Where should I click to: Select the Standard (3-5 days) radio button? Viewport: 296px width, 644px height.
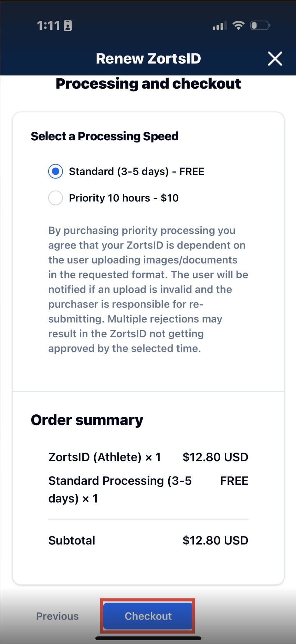click(55, 171)
